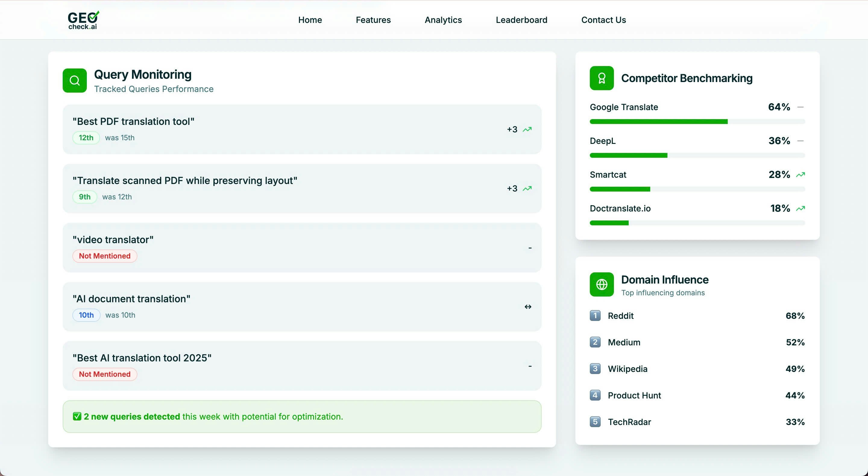Image resolution: width=868 pixels, height=476 pixels.
Task: Click Not Mentioned badge under video translator
Action: tap(105, 256)
